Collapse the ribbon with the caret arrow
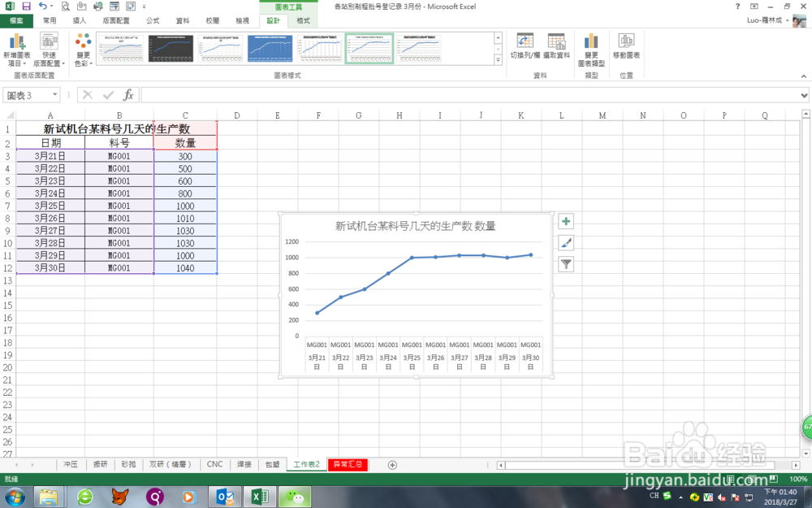The width and height of the screenshot is (812, 508). coord(804,76)
